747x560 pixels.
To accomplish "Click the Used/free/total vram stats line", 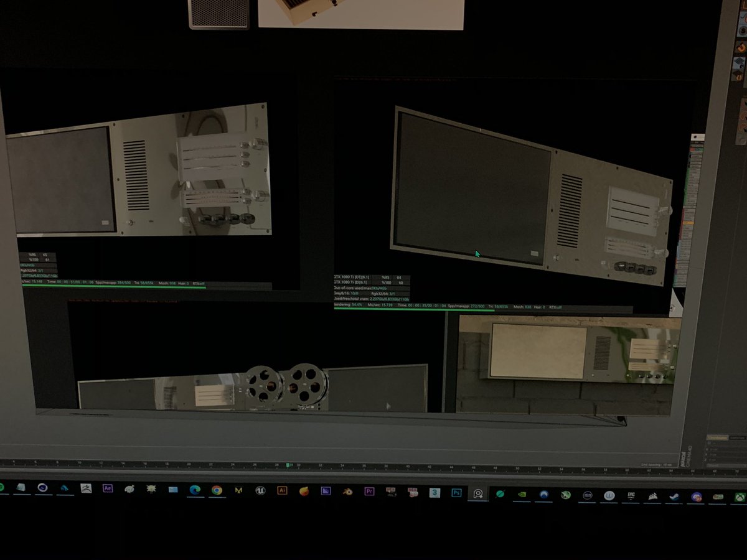I will tap(372, 299).
